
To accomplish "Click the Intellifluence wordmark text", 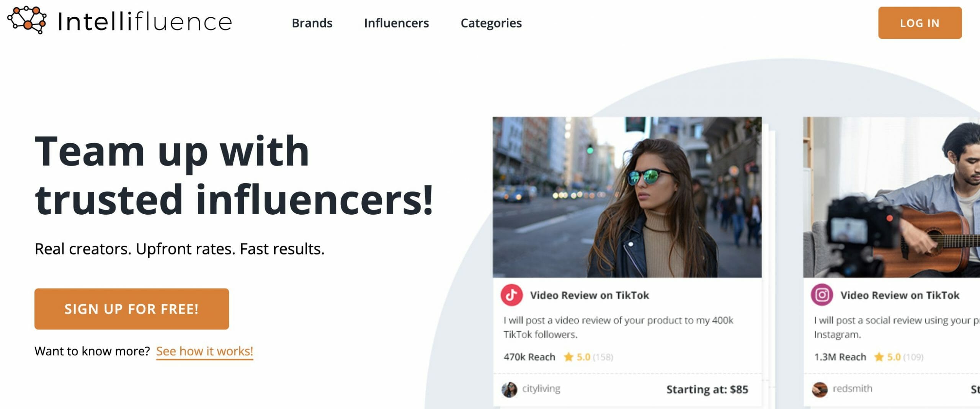I will coord(145,21).
